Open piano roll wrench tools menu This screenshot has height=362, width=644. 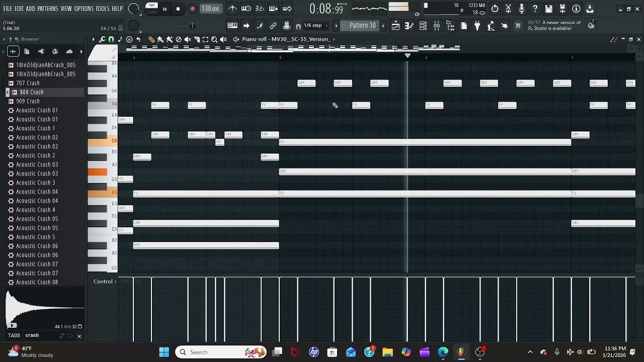pos(102,39)
